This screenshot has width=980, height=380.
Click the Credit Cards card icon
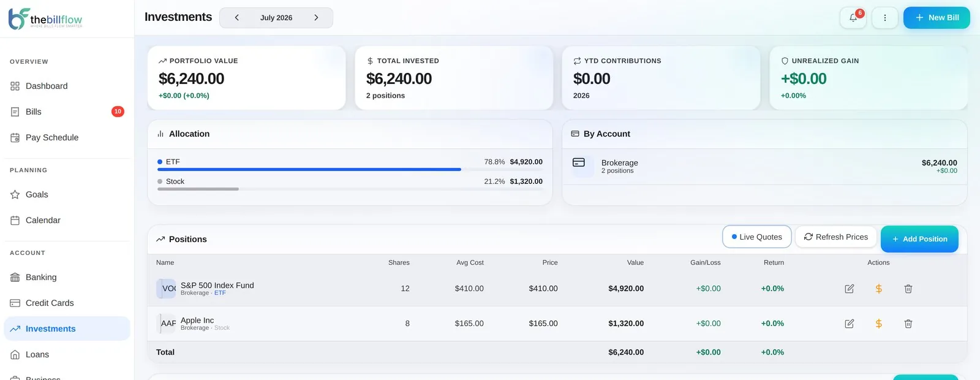pos(15,303)
